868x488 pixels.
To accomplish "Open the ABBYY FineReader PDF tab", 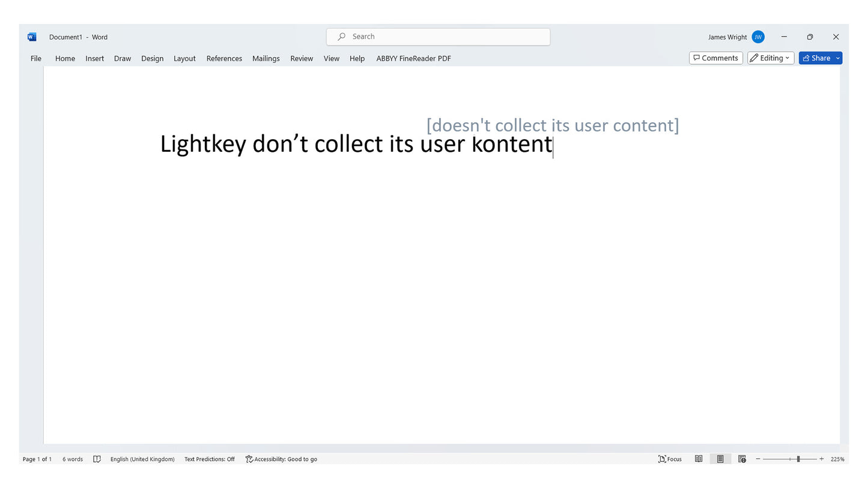I will click(x=413, y=58).
